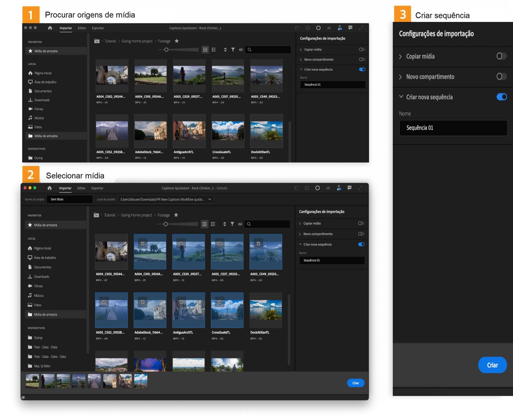
Task: Enable the Novo compartimento toggle
Action: pos(502,77)
